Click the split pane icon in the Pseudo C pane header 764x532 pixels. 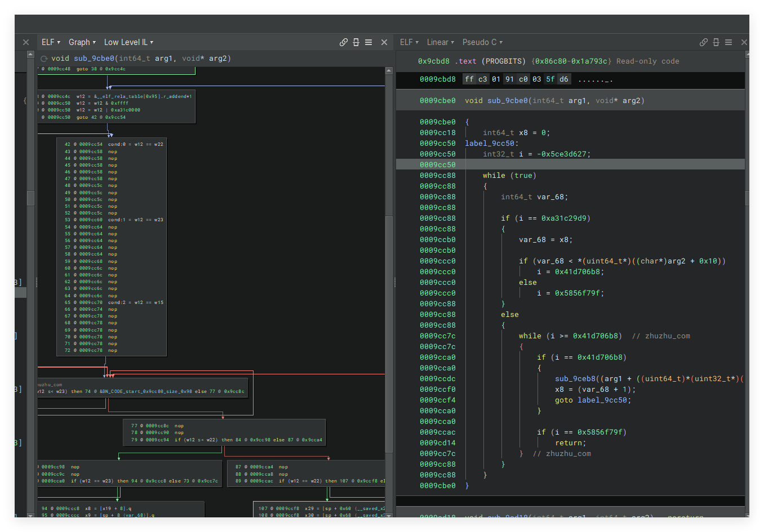716,42
